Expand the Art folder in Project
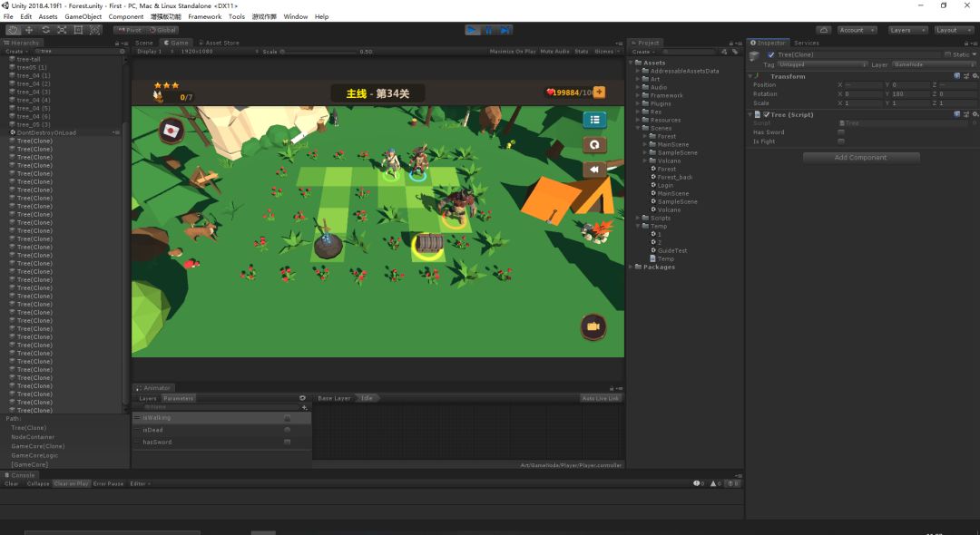This screenshot has width=980, height=535. [x=639, y=79]
